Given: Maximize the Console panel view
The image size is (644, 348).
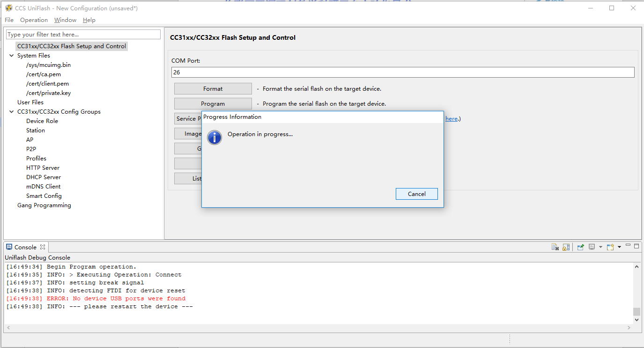Looking at the screenshot, I should tap(637, 246).
